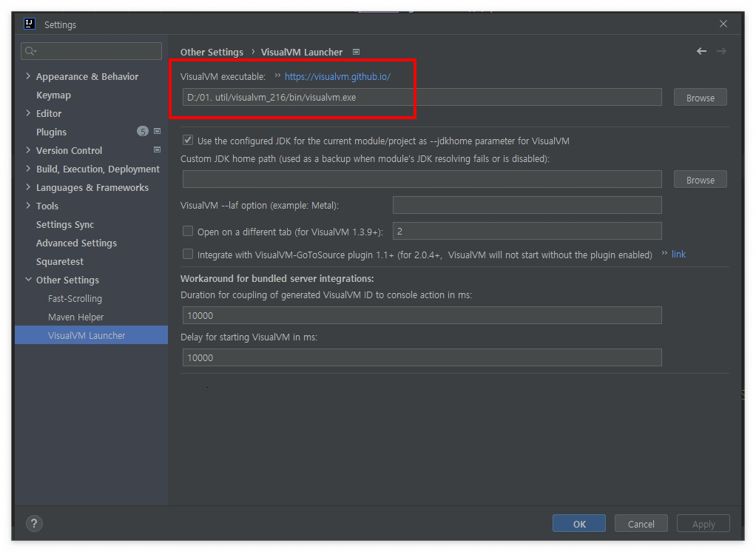Click the external link arrow before 'link'
This screenshot has height=552, width=756.
click(664, 253)
